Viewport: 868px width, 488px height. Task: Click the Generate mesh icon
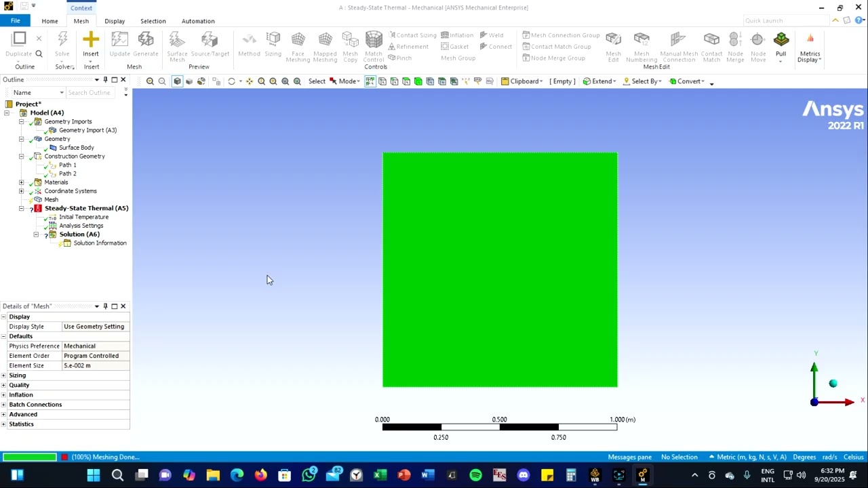(x=146, y=39)
